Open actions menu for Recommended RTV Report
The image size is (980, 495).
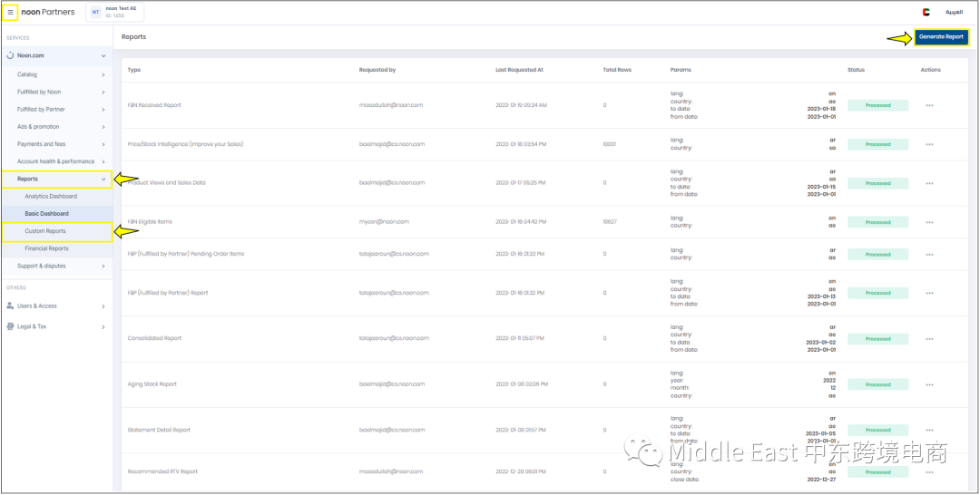tap(929, 472)
